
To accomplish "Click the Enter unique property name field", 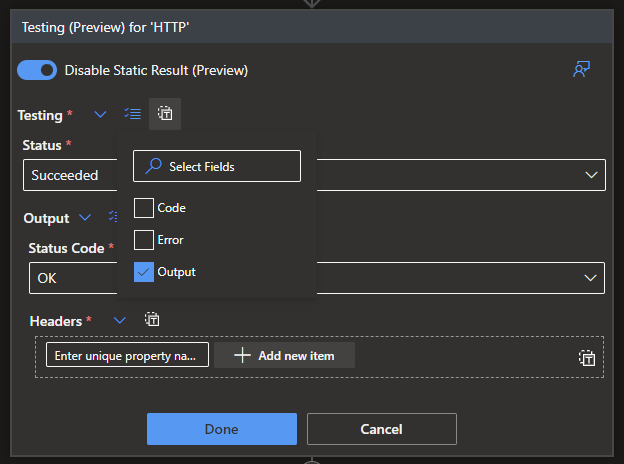I will click(x=127, y=355).
